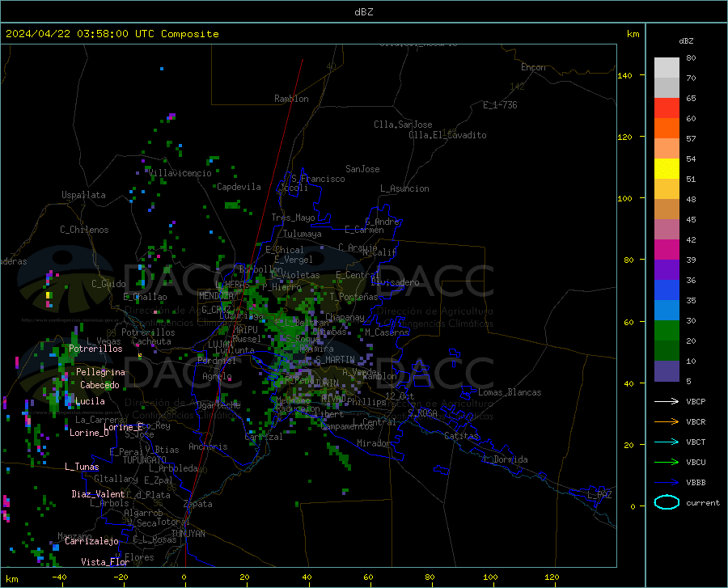The height and width of the screenshot is (588, 728).
Task: Click the 'Lomas_Blancas' label on map
Action: click(510, 392)
